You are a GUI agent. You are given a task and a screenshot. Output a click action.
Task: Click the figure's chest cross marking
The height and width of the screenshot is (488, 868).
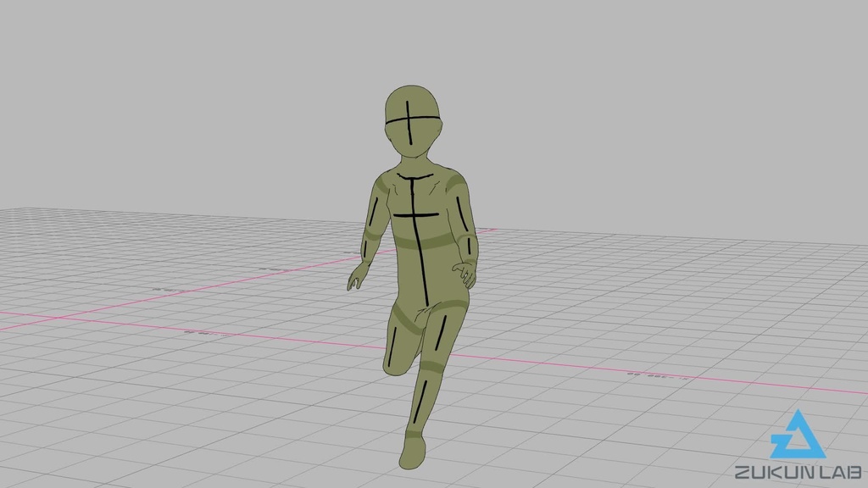[416, 214]
